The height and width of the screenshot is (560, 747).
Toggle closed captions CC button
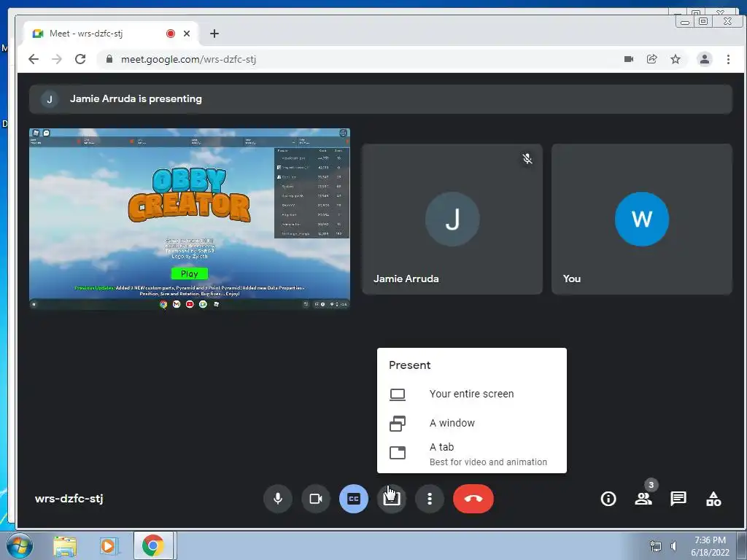coord(354,499)
